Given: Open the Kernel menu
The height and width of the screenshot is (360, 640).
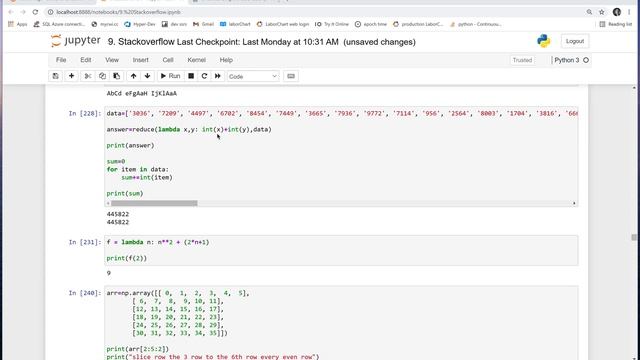Looking at the screenshot, I should coord(196,60).
